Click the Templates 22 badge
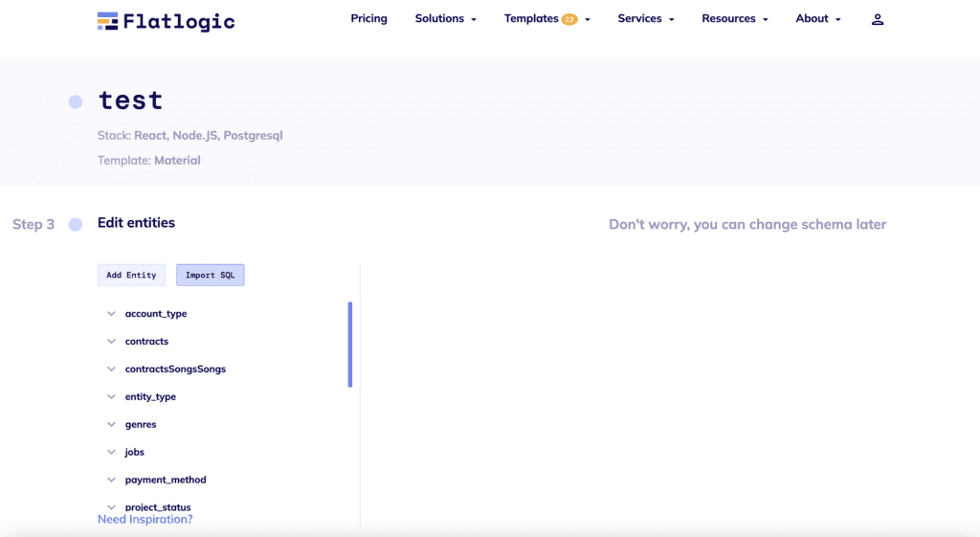Viewport: 980px width, 537px height. 569,19
